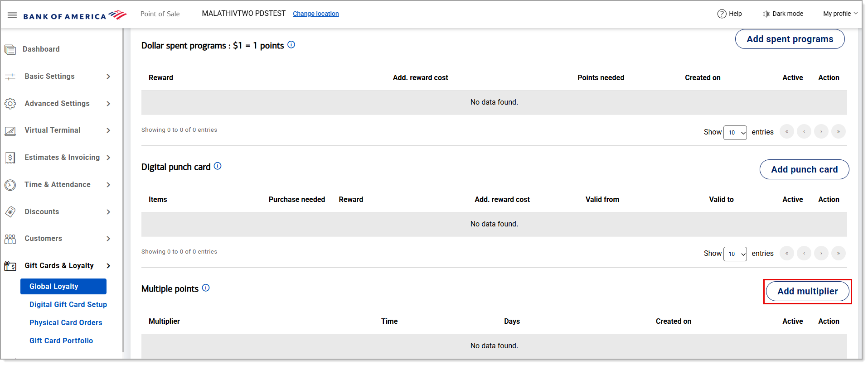The height and width of the screenshot is (365, 868).
Task: Click the Items column header
Action: 158,199
